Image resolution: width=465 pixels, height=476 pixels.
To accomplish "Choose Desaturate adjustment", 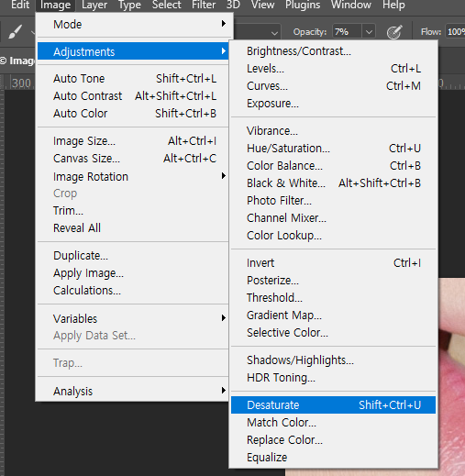I will pyautogui.click(x=333, y=405).
